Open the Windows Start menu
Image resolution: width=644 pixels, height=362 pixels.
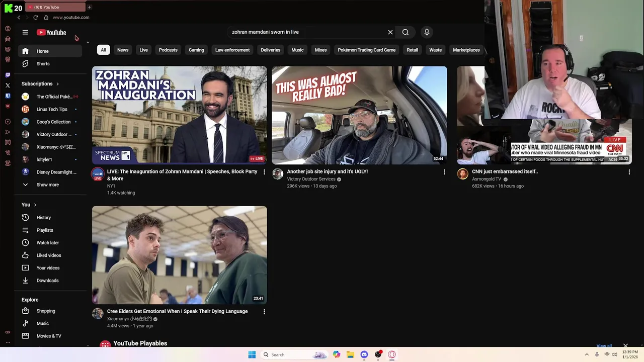click(252, 354)
